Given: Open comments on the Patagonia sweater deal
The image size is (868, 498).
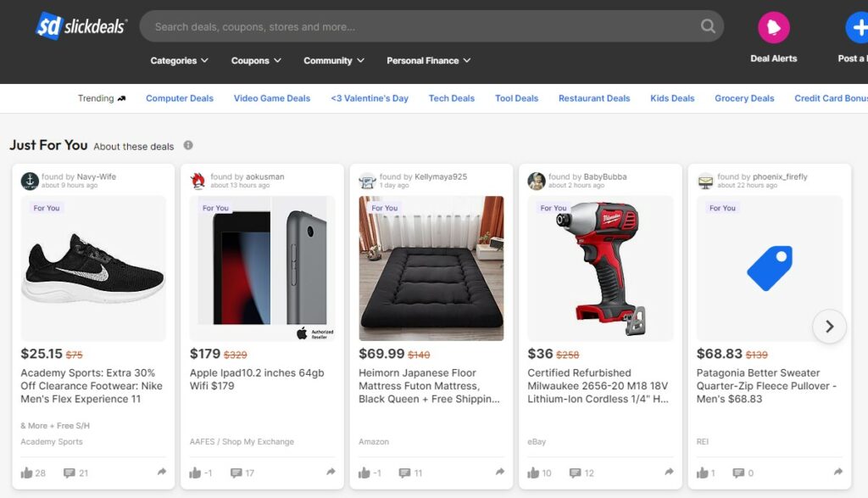Looking at the screenshot, I should pyautogui.click(x=738, y=473).
